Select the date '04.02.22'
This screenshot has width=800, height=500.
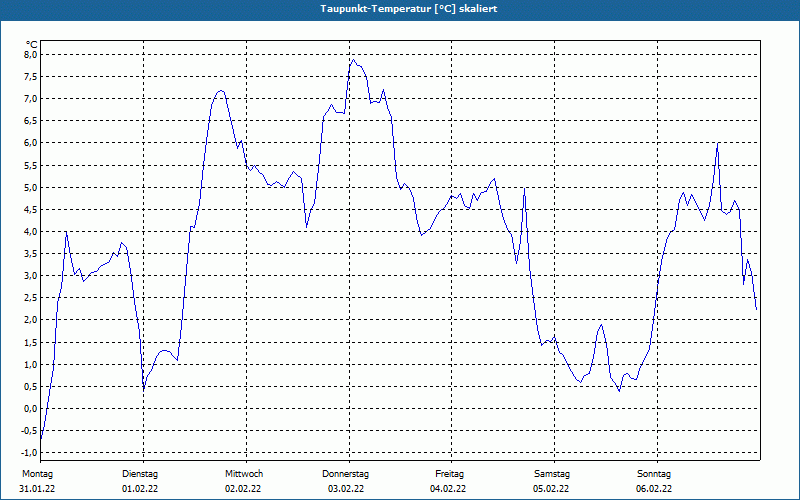[x=448, y=489]
